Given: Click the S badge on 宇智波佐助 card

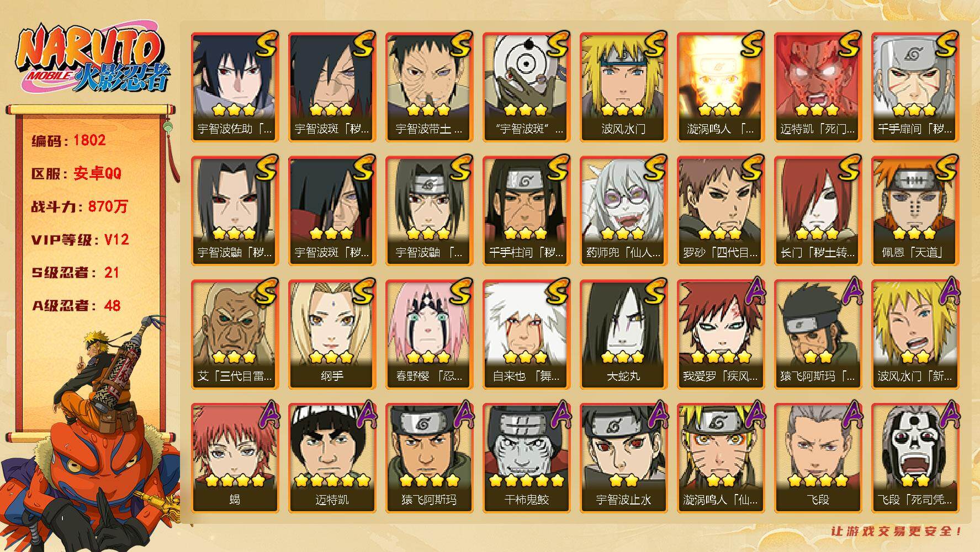Looking at the screenshot, I should (x=266, y=44).
